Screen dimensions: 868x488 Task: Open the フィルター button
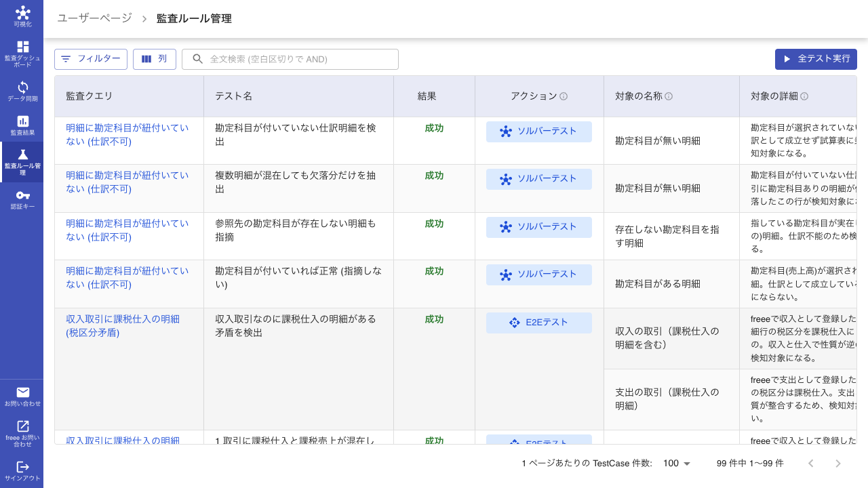pos(91,59)
